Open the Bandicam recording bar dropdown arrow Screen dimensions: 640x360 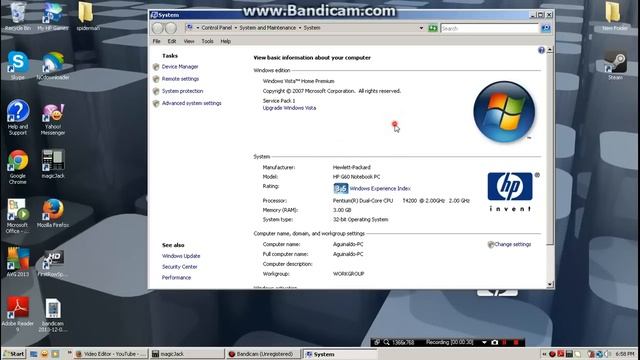484,342
